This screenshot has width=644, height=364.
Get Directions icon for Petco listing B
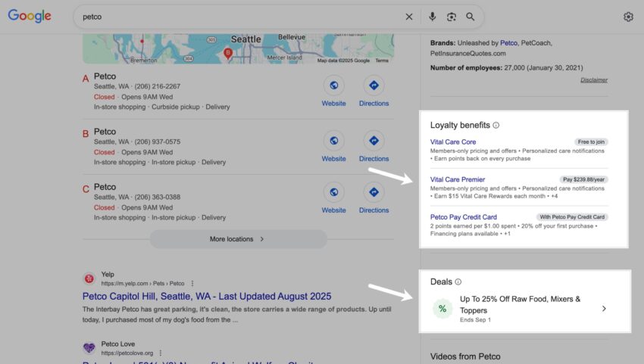point(374,141)
